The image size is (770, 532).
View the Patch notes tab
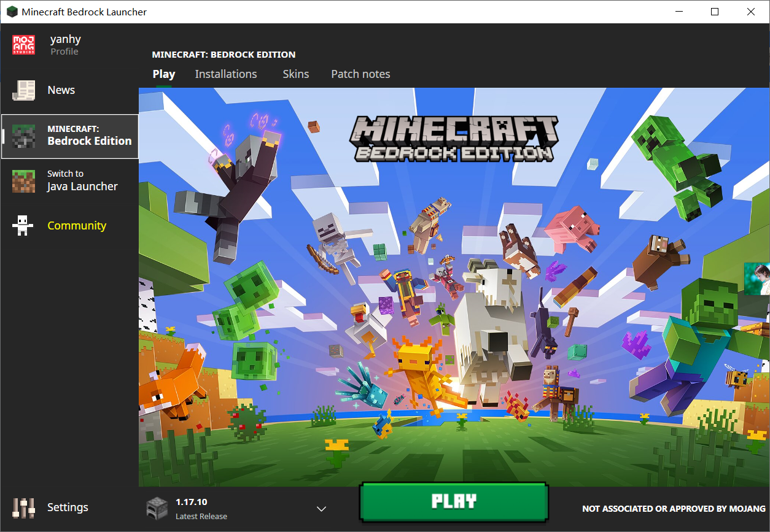click(x=360, y=74)
